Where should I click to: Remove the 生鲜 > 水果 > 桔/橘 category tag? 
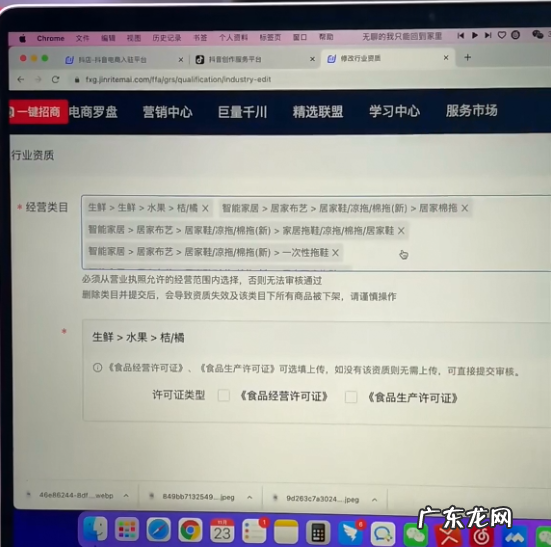point(206,208)
